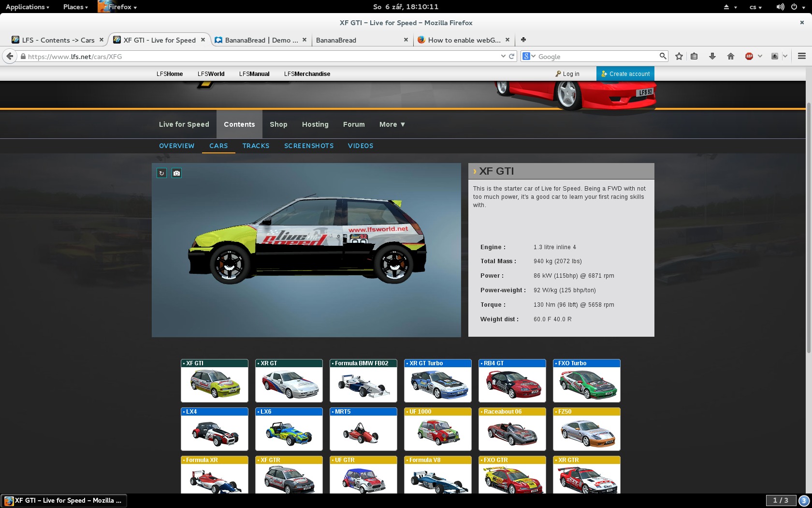Expand the Adblock Plus dropdown arrow
Viewport: 812px width, 508px height.
tap(760, 57)
